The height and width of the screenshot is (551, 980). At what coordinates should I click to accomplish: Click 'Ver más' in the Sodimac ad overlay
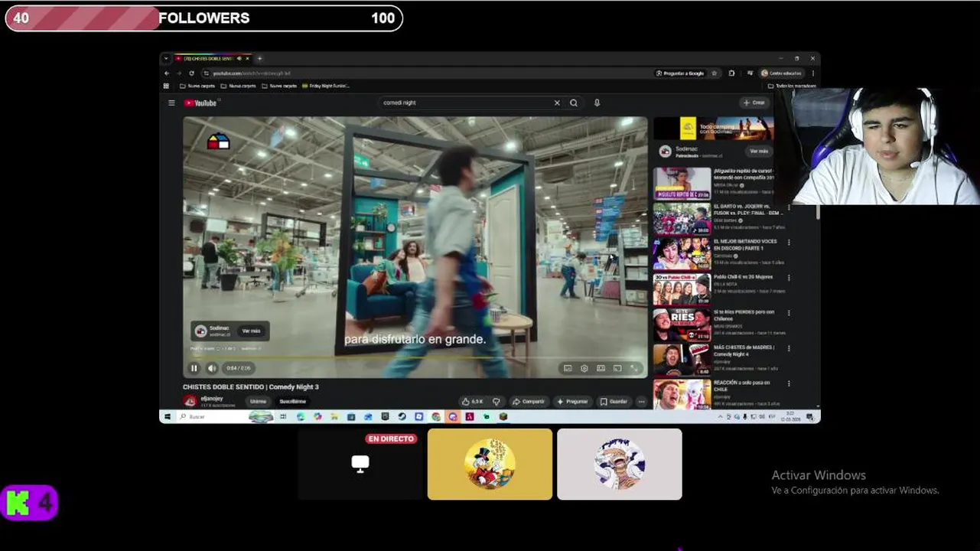[x=251, y=331]
